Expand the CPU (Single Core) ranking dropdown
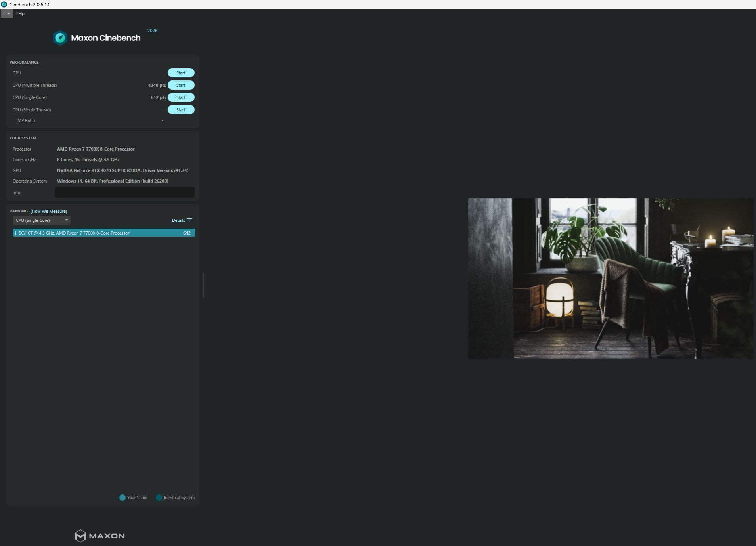The image size is (756, 546). pos(42,220)
